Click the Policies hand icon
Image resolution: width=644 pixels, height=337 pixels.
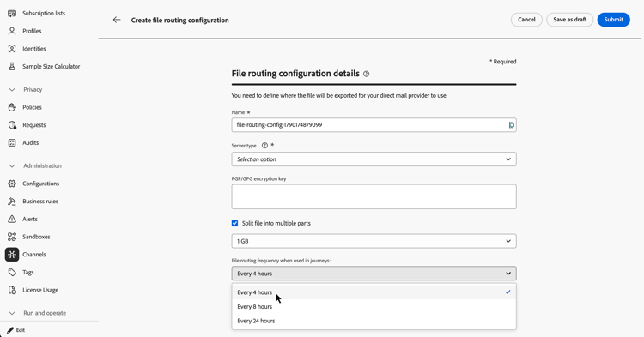(12, 107)
